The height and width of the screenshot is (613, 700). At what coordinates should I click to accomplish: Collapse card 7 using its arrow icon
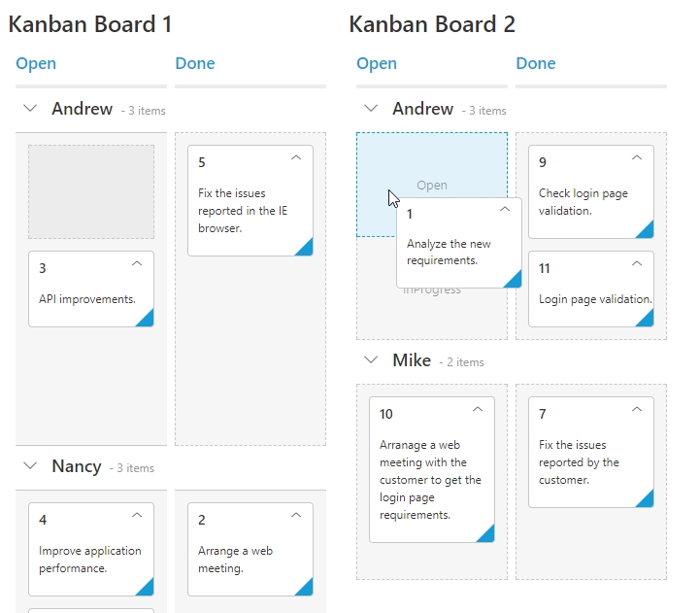click(637, 409)
